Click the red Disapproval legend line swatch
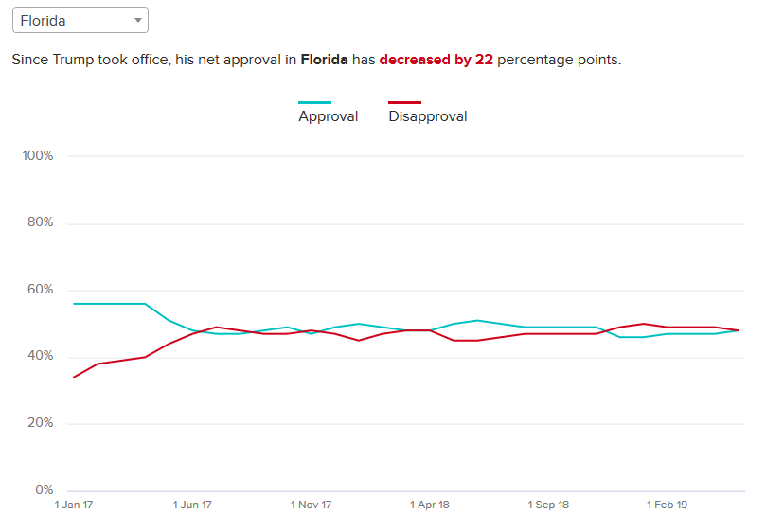This screenshot has width=766, height=532. [x=404, y=102]
